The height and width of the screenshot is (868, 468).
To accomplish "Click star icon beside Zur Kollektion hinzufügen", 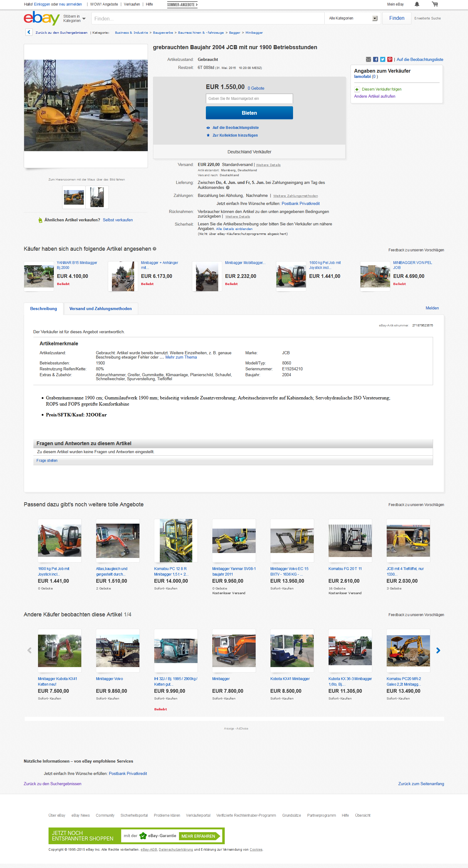I will 208,135.
